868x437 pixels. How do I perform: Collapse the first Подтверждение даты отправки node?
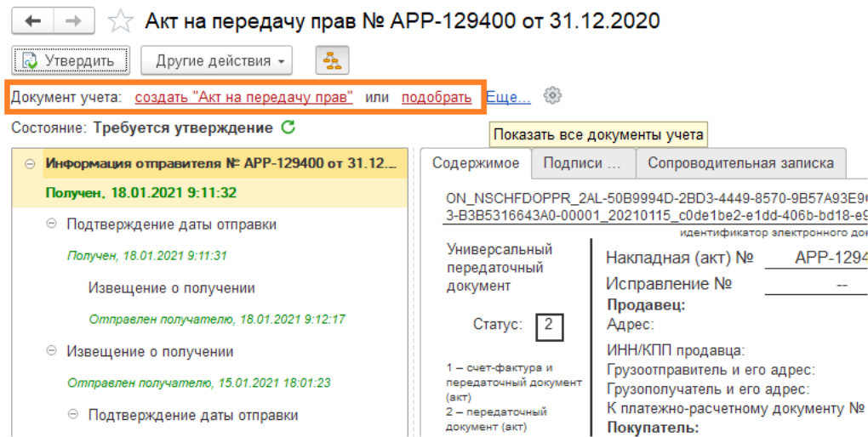pos(50,224)
